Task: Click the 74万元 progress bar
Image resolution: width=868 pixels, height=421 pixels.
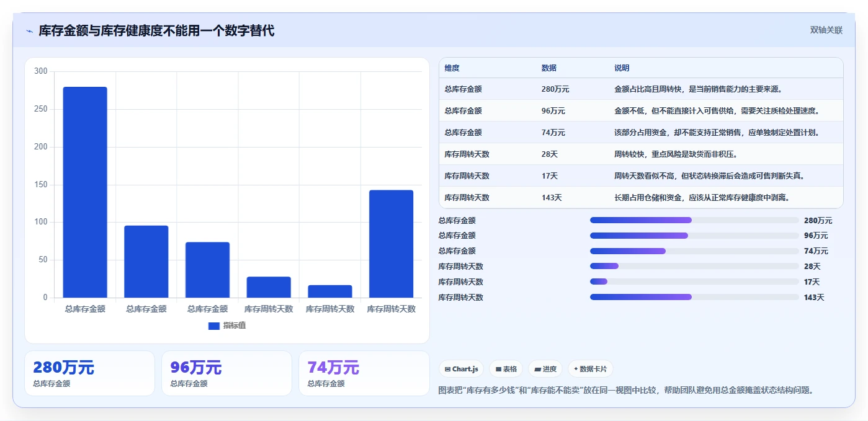Action: 694,251
